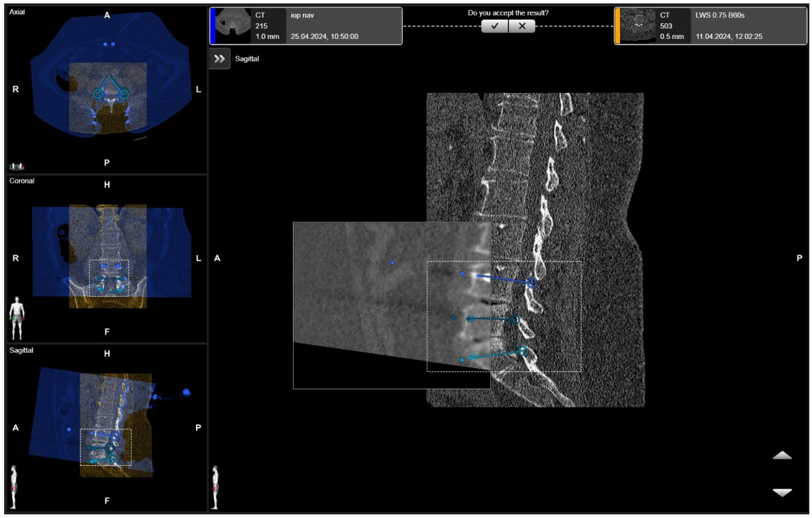Select the iop nav CT thumbnail
The height and width of the screenshot is (518, 812).
tap(233, 26)
